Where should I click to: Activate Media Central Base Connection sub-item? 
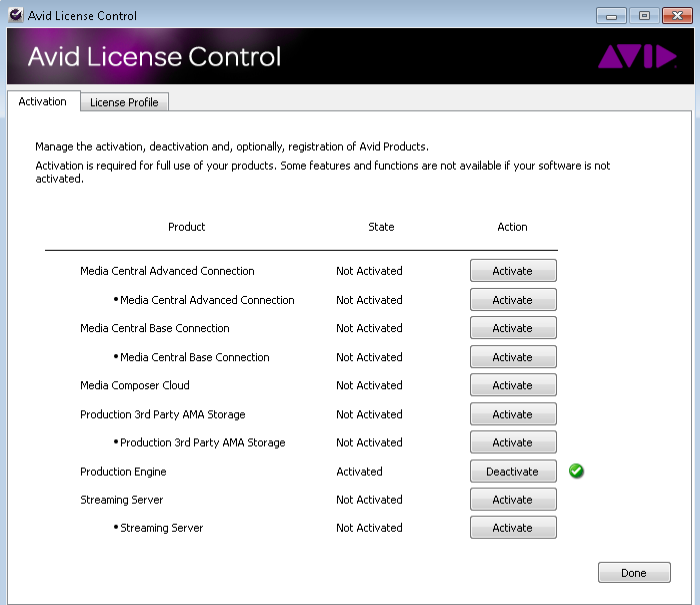click(512, 357)
